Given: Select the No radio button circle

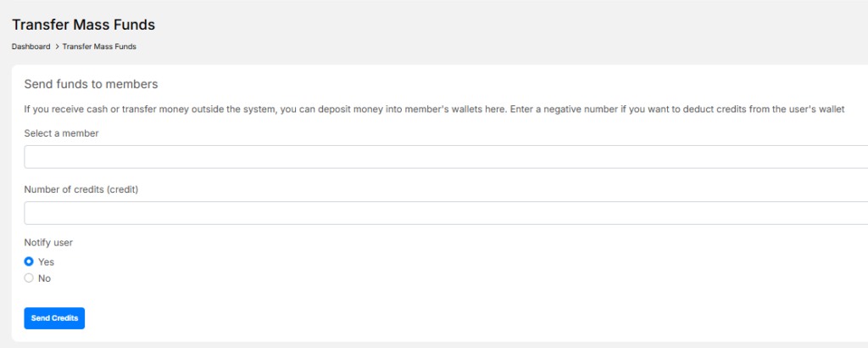Looking at the screenshot, I should (29, 278).
